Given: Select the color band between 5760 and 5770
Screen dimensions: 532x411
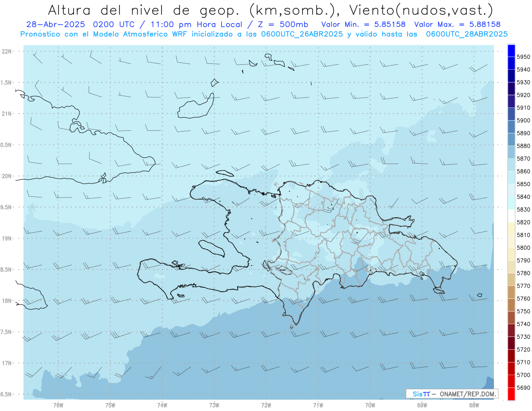Looking at the screenshot, I should 511,292.
